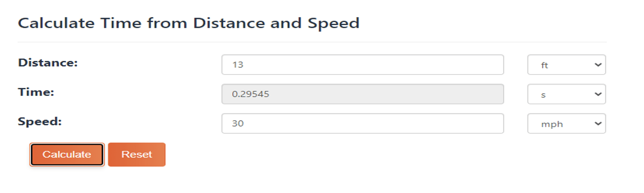Select the greyed-out Time result field

coord(362,94)
